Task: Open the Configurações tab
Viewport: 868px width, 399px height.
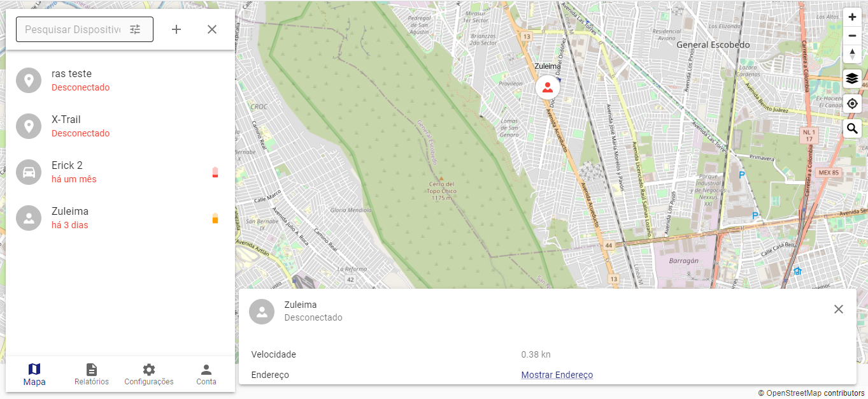Action: click(x=149, y=374)
